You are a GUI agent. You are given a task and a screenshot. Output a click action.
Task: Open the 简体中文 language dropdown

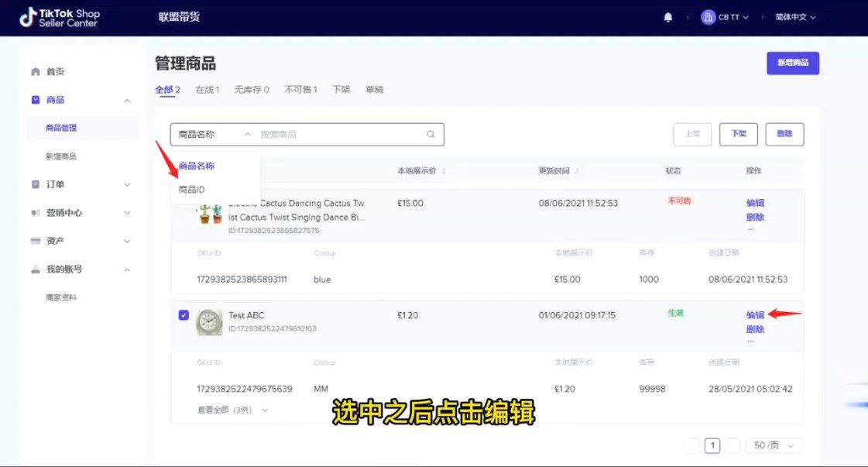[x=795, y=18]
